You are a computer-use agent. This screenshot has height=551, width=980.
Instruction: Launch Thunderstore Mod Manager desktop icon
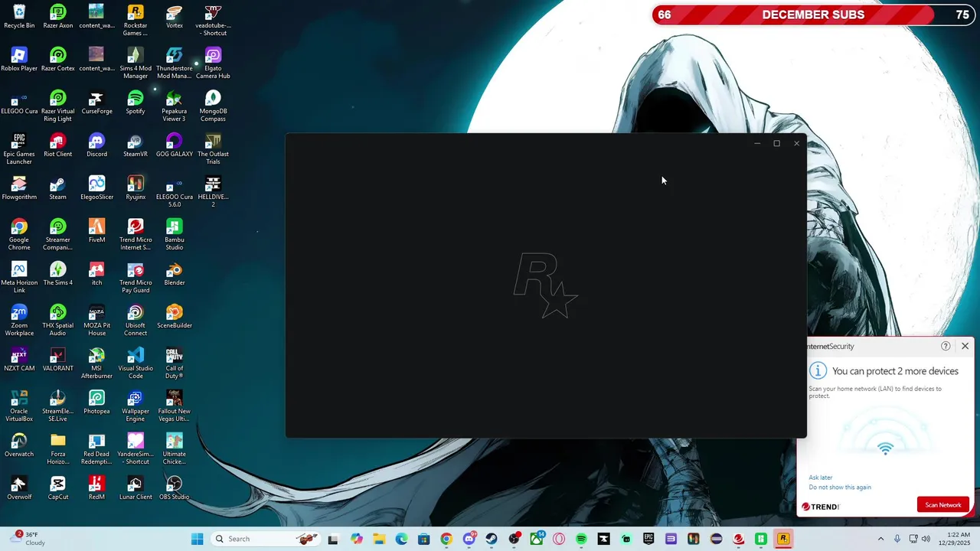pyautogui.click(x=175, y=63)
